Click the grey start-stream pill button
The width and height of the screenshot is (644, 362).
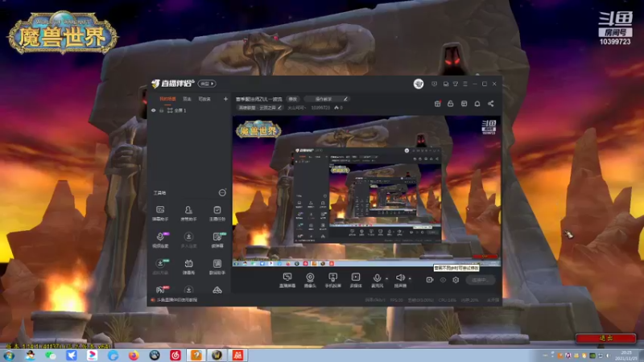point(480,280)
